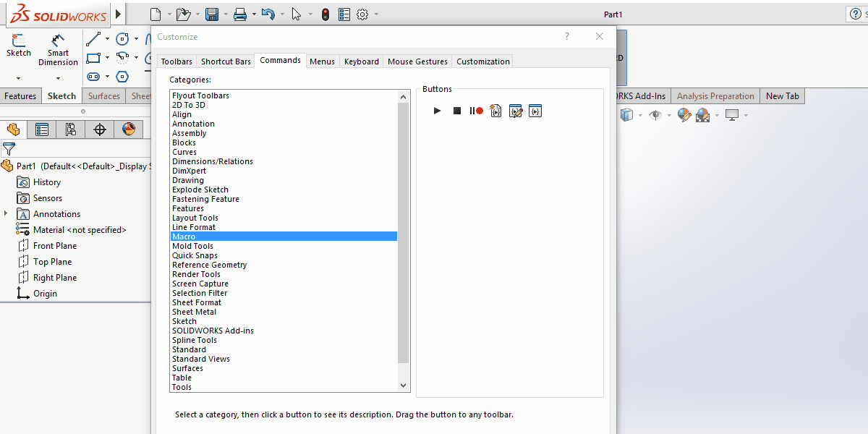868x434 pixels.
Task: Click the File Properties list icon
Action: click(344, 14)
